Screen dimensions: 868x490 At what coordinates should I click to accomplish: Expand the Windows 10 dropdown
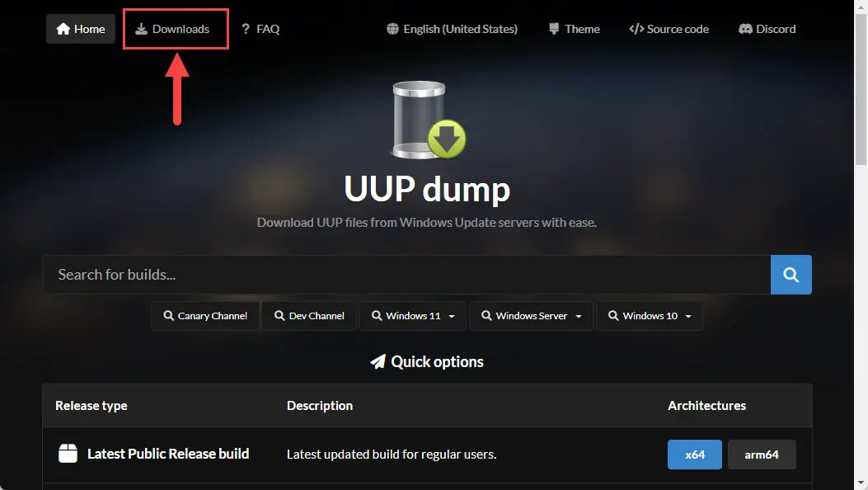pos(650,316)
